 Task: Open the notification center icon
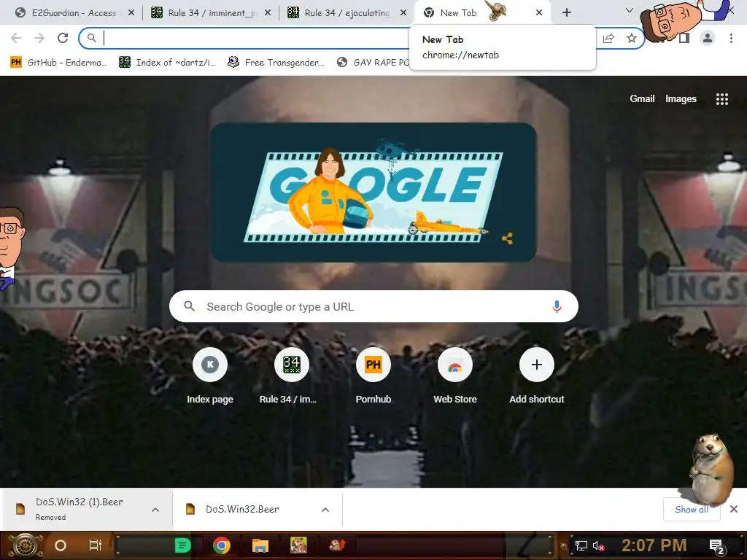[x=717, y=546]
